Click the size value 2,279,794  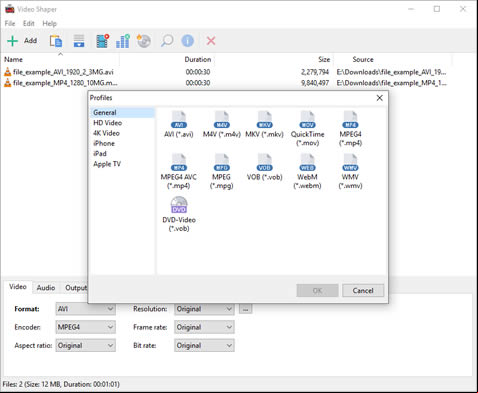point(315,72)
